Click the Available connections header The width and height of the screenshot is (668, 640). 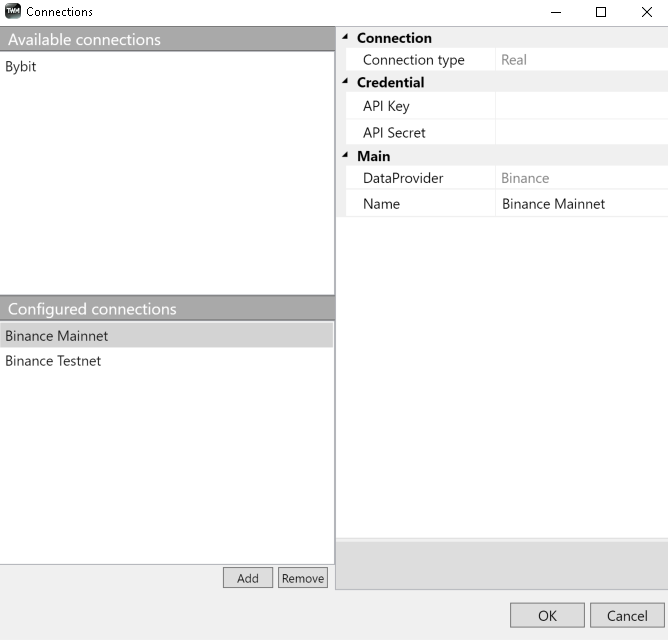click(x=167, y=39)
